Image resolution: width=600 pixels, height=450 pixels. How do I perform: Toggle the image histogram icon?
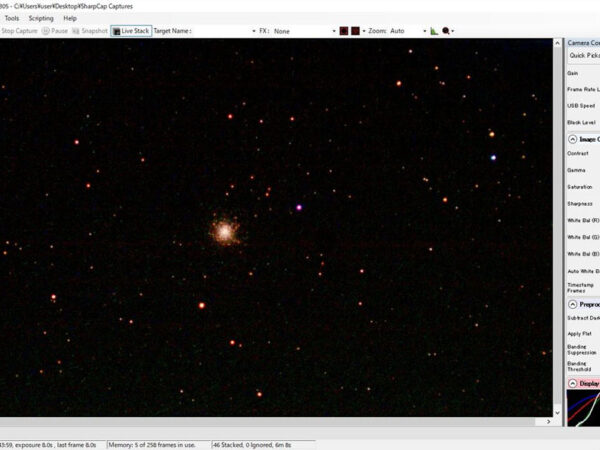tap(434, 31)
